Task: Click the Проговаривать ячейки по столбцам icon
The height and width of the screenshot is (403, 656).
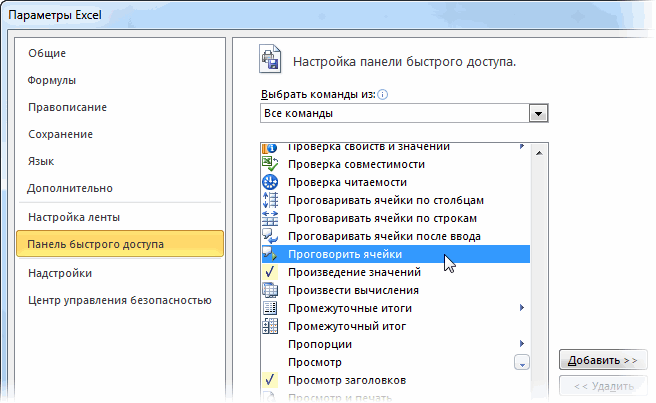Action: click(x=270, y=200)
